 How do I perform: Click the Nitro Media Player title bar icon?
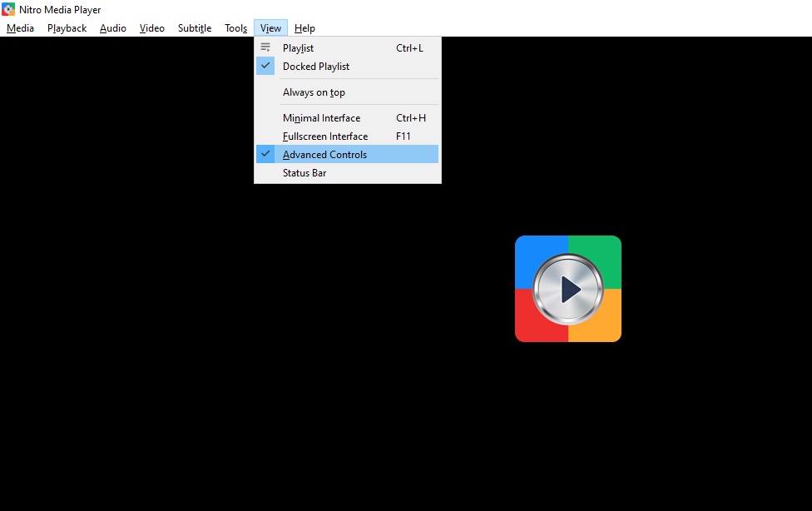(x=8, y=9)
